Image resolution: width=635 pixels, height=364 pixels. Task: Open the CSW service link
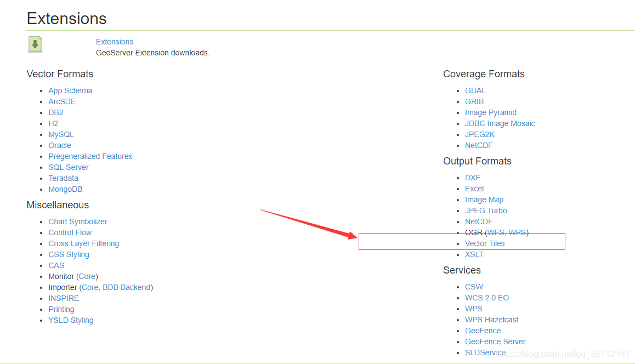point(474,287)
